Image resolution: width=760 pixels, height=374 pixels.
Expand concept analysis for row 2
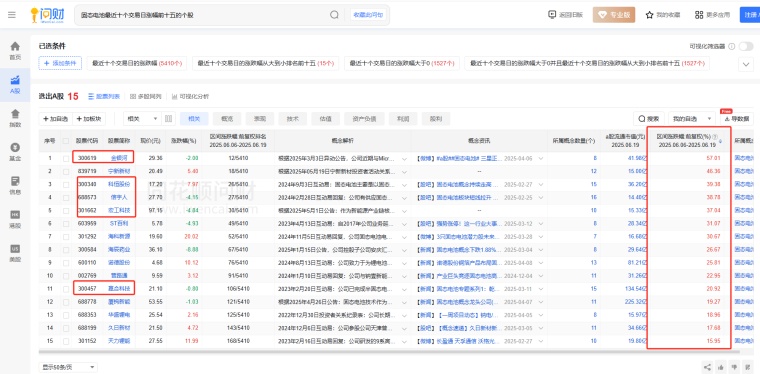point(405,171)
